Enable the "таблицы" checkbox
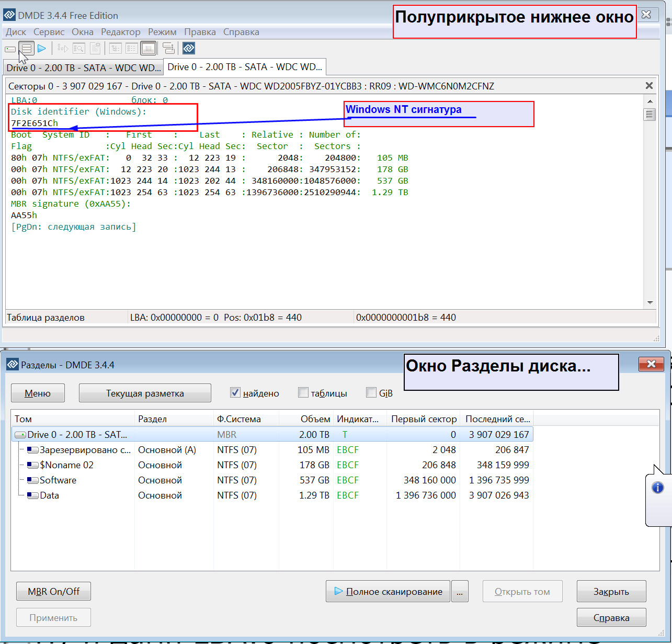The image size is (672, 644). tap(303, 393)
